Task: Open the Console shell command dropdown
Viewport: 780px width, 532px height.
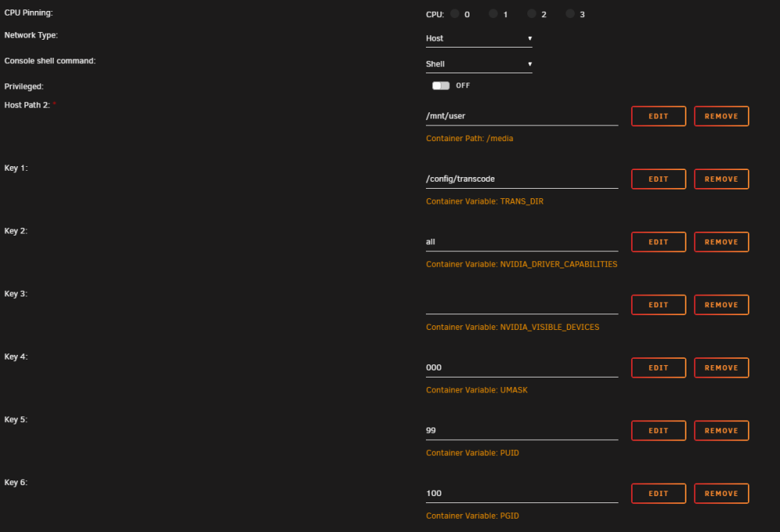Action: pyautogui.click(x=479, y=64)
